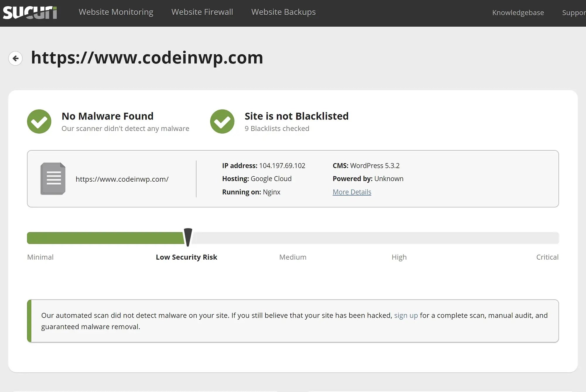Open More Details link
This screenshot has width=586, height=392.
pyautogui.click(x=352, y=192)
